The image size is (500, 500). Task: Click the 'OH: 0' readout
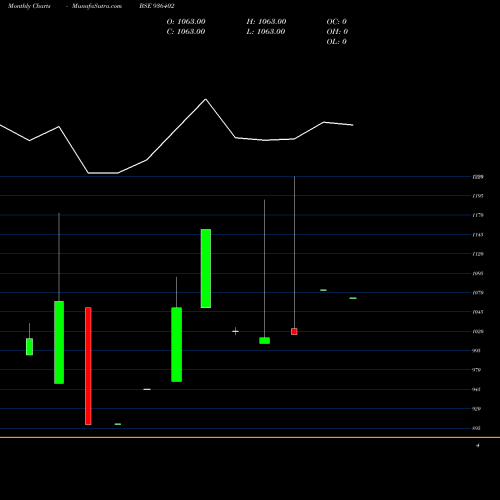pos(337,32)
